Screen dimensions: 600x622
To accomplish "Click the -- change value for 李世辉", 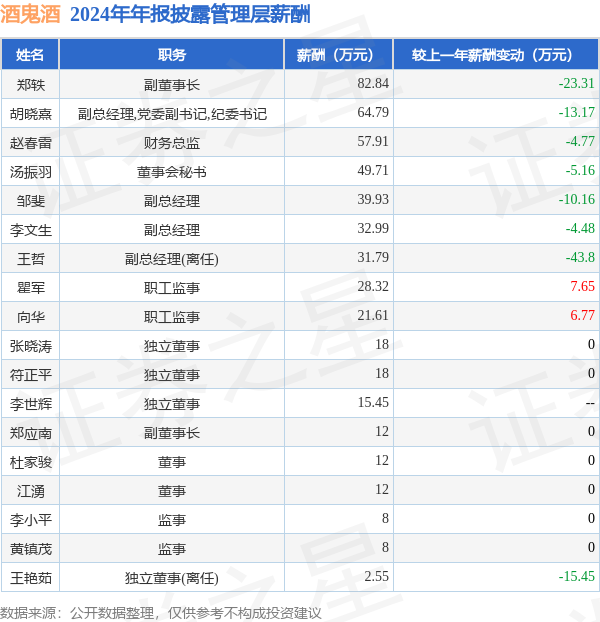I will click(x=590, y=403).
